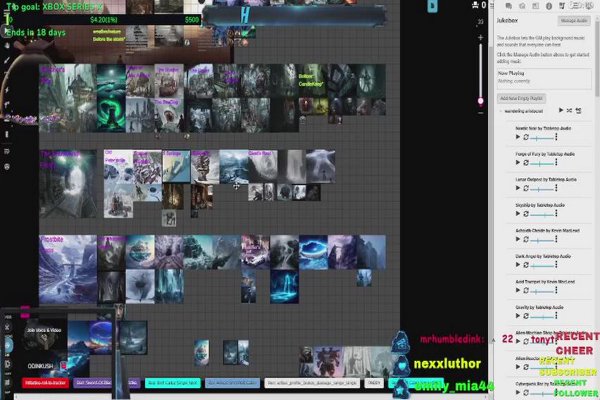
Task: Open the Forge of Fury options menu
Action: click(x=556, y=162)
